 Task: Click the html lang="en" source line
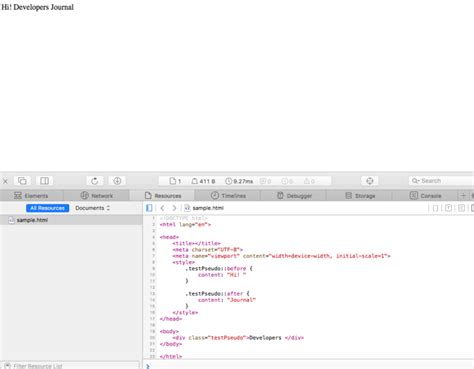(185, 225)
